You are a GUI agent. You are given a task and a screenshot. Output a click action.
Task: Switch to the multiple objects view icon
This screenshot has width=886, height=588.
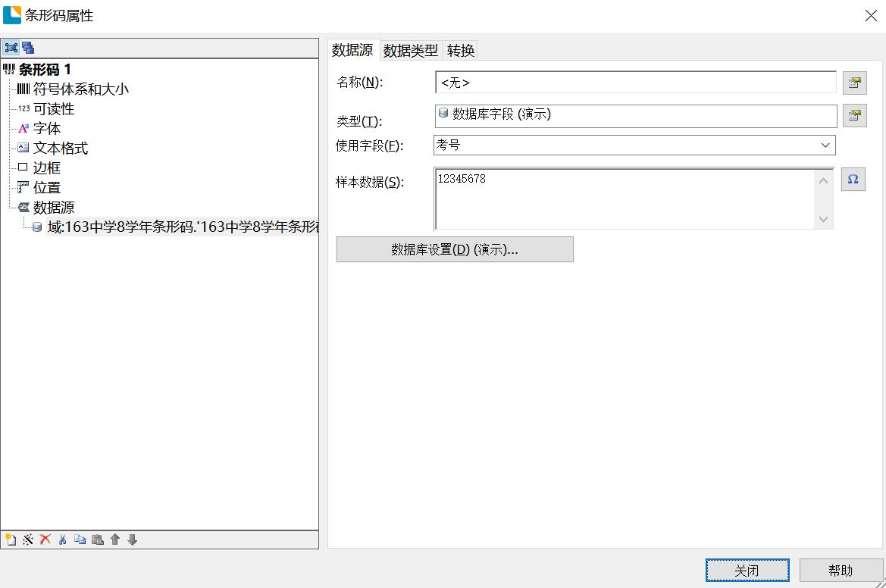(28, 47)
